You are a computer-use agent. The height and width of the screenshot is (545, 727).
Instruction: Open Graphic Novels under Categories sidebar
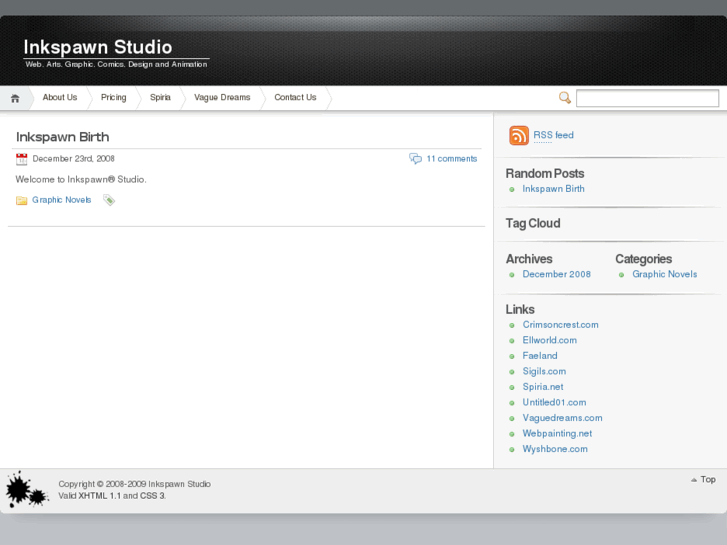[x=664, y=274]
